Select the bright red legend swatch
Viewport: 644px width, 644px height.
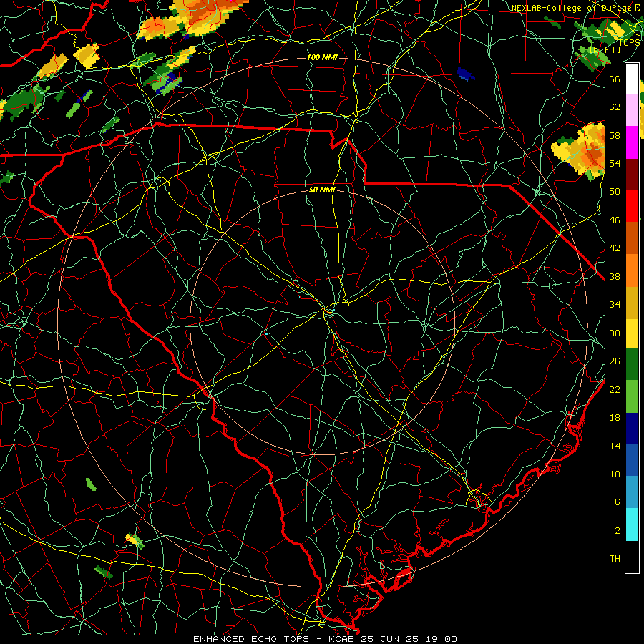[x=632, y=206]
